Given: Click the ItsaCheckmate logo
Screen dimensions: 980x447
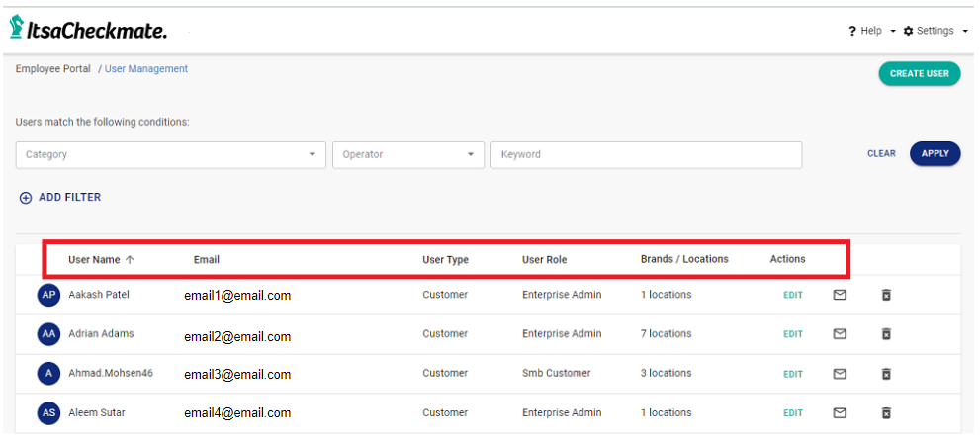Looking at the screenshot, I should tap(88, 30).
